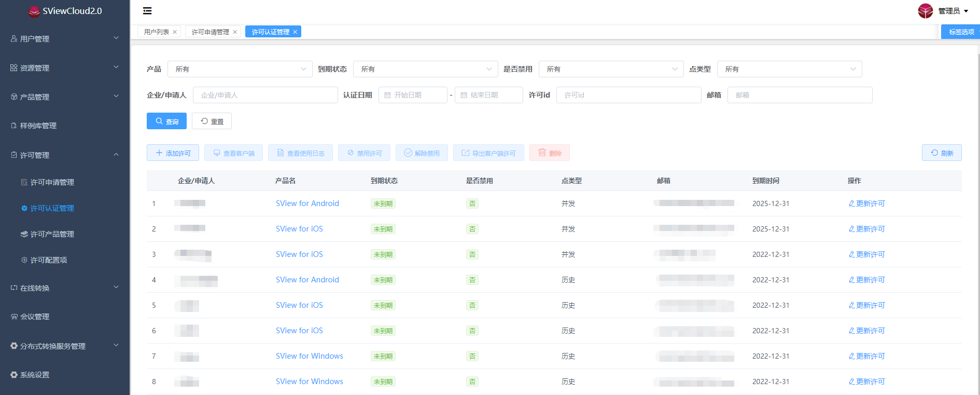Open 许可配置项 in the sidebar

(x=65, y=260)
